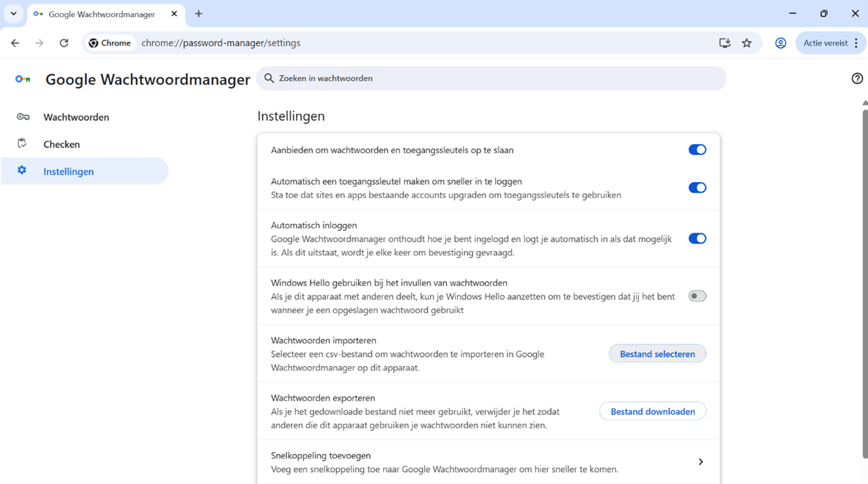Click Bestand selecteren to import passwords
This screenshot has width=868, height=484.
[x=657, y=353]
